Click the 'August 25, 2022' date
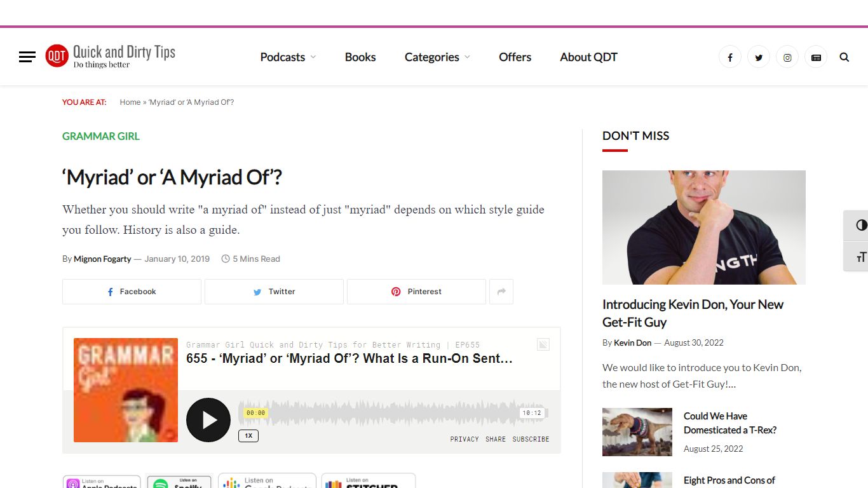Screen dimensions: 868x488 click(x=714, y=449)
